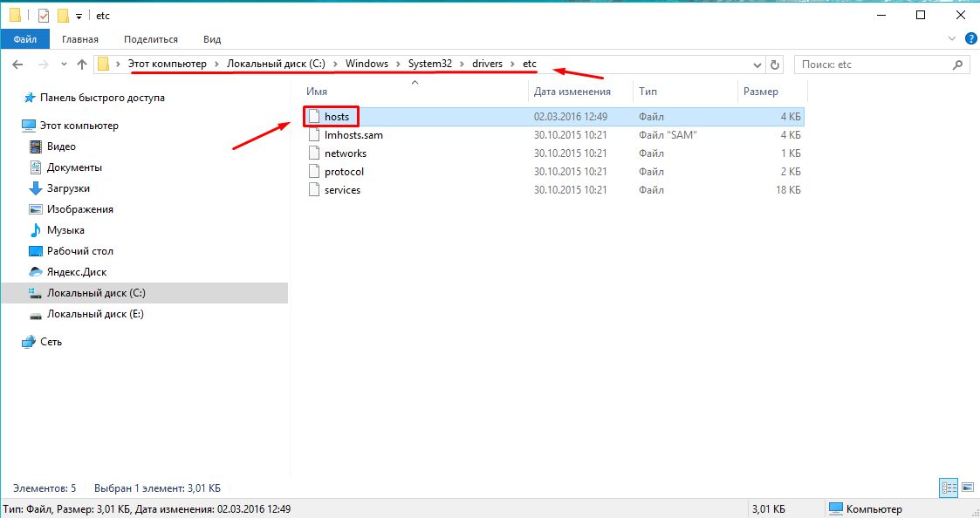
Task: Open the quick access toolbar customize dropdown
Action: pos(79,17)
